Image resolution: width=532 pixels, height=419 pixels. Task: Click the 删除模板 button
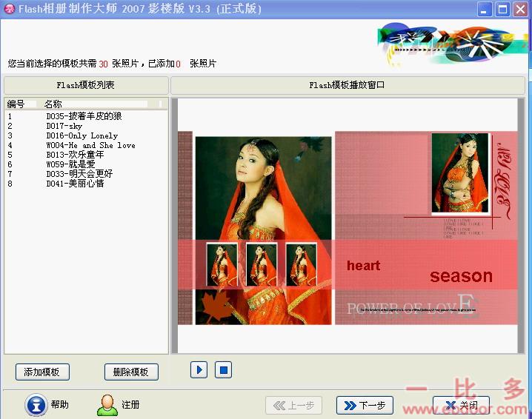[131, 372]
